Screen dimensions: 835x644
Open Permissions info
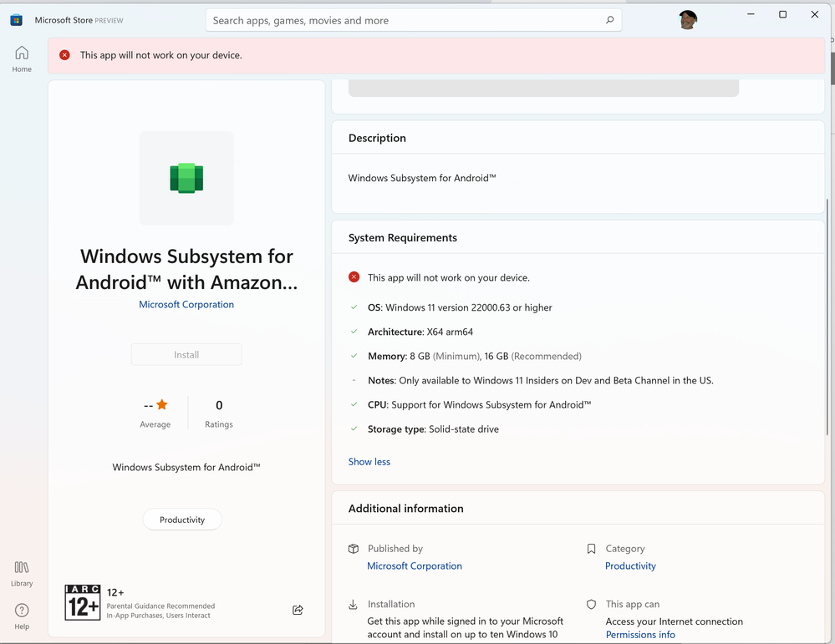[640, 634]
